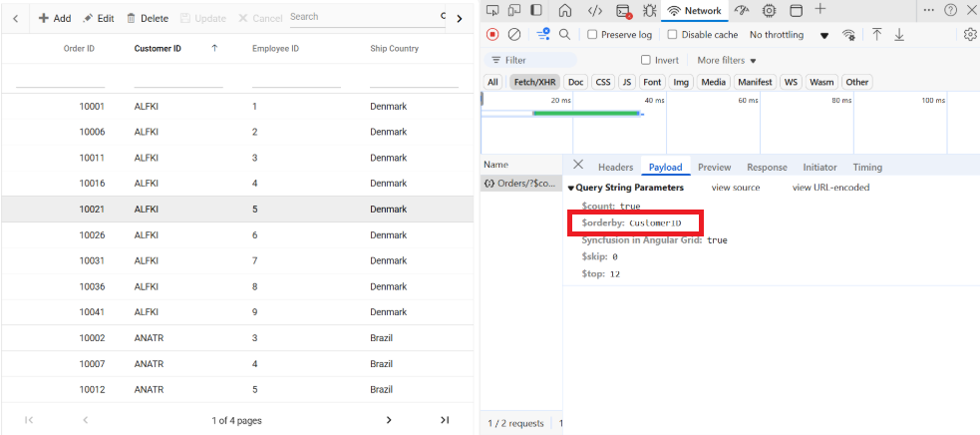Toggle the network filter bar icon
Viewport: 980px width, 435px height.
543,35
